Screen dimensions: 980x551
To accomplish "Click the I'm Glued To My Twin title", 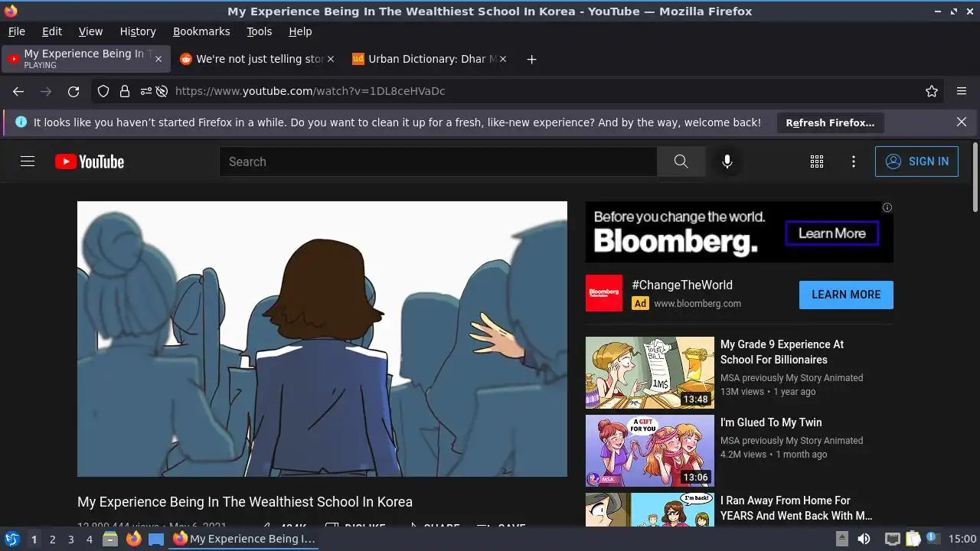I will [771, 422].
